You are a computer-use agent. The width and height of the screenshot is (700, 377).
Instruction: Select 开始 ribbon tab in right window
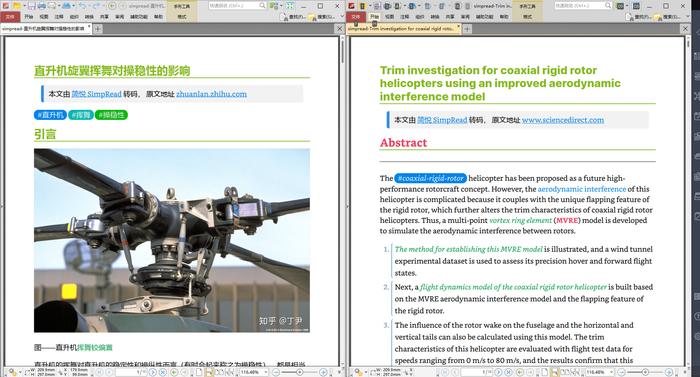coord(374,17)
